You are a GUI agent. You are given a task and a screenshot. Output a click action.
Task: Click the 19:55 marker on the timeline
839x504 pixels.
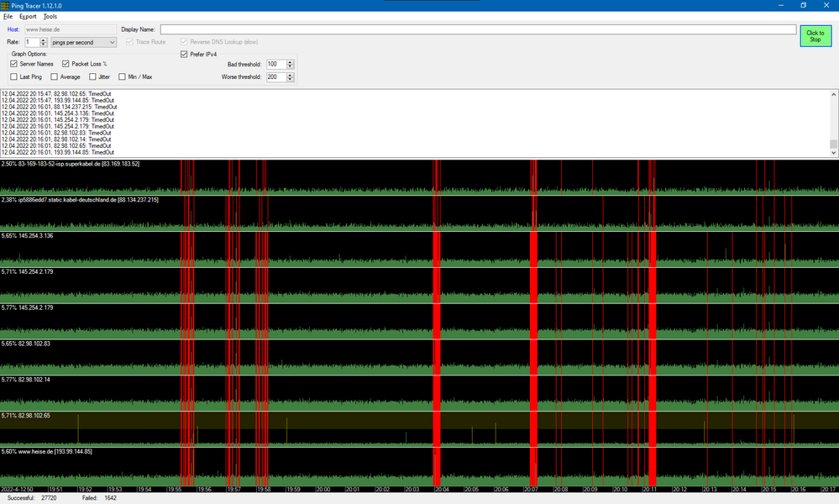175,490
